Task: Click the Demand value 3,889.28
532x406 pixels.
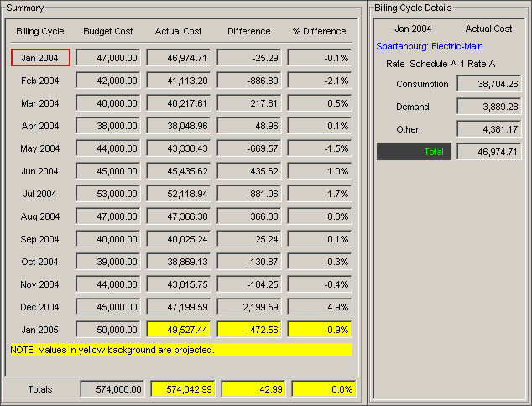Action: [x=490, y=107]
